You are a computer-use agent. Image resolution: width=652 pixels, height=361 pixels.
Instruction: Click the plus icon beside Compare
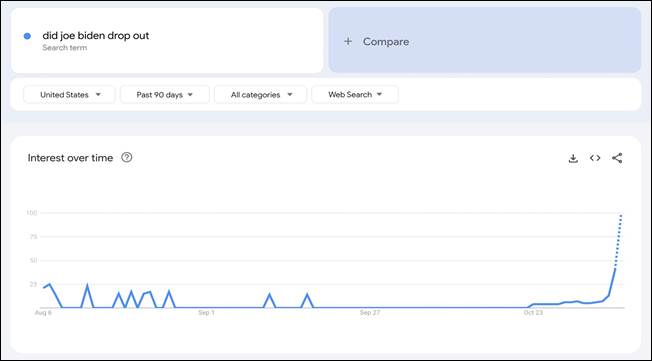tap(348, 42)
